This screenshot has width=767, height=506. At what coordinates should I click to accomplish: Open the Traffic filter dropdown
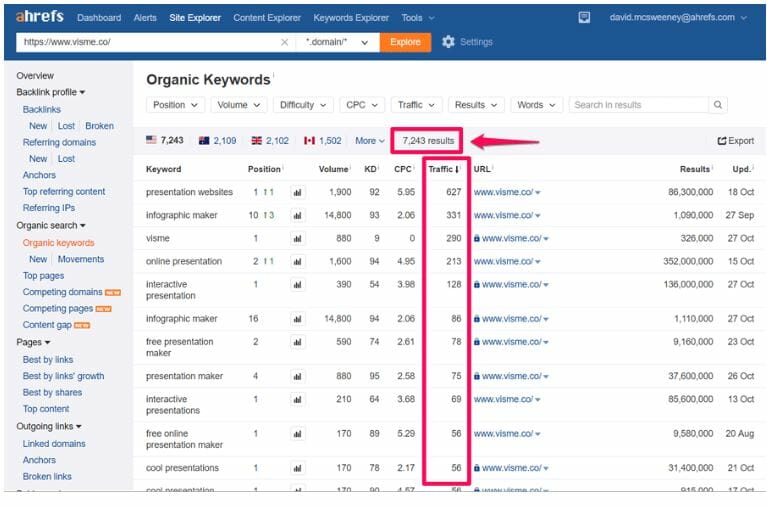point(416,105)
